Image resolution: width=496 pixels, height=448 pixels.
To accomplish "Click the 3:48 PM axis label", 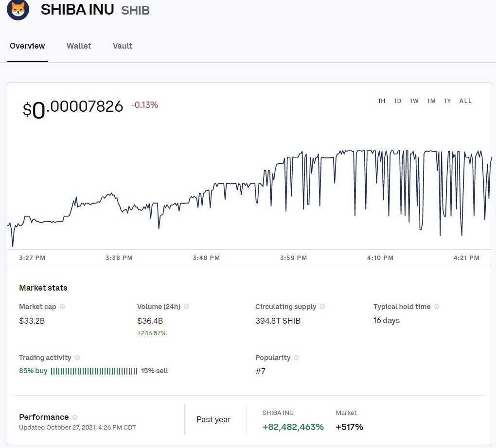I will pos(206,258).
